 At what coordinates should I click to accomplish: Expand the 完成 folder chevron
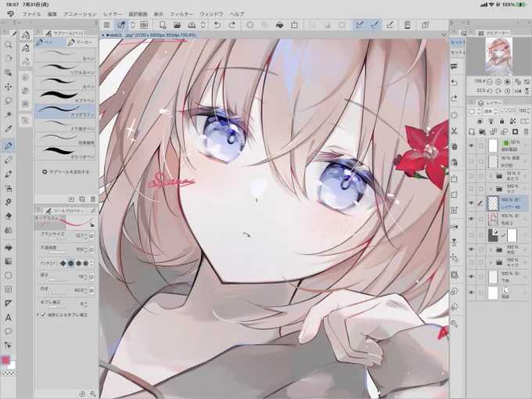coord(491,250)
